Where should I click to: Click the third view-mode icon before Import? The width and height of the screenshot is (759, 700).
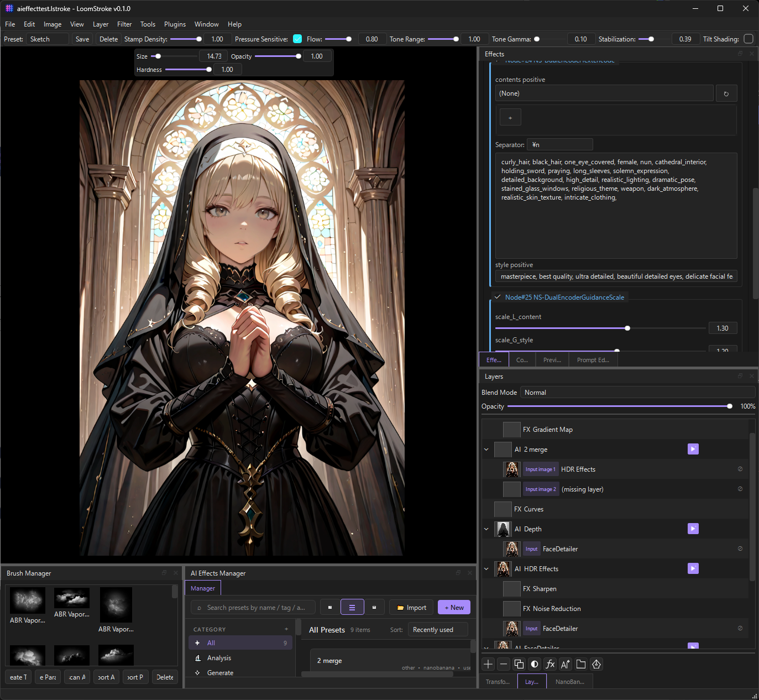[374, 607]
